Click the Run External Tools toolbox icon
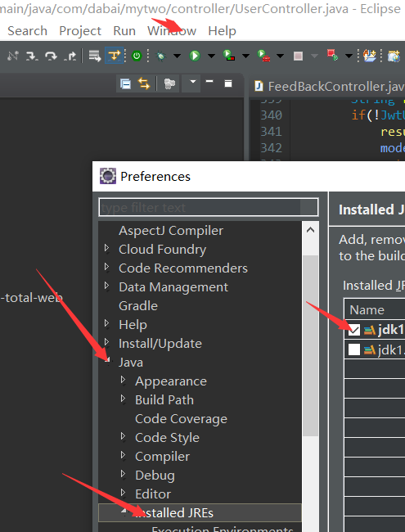 pyautogui.click(x=263, y=56)
